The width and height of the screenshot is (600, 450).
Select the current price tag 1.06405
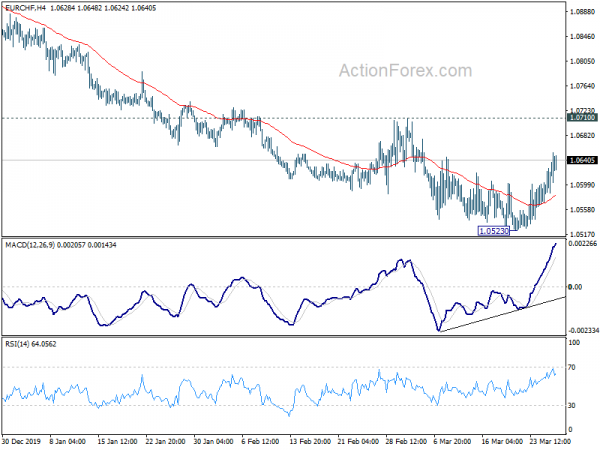point(582,160)
